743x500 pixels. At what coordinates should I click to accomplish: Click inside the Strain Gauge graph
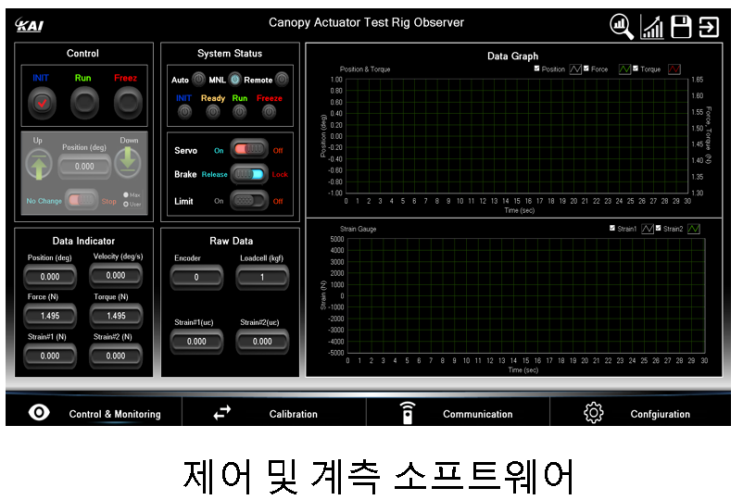point(526,296)
